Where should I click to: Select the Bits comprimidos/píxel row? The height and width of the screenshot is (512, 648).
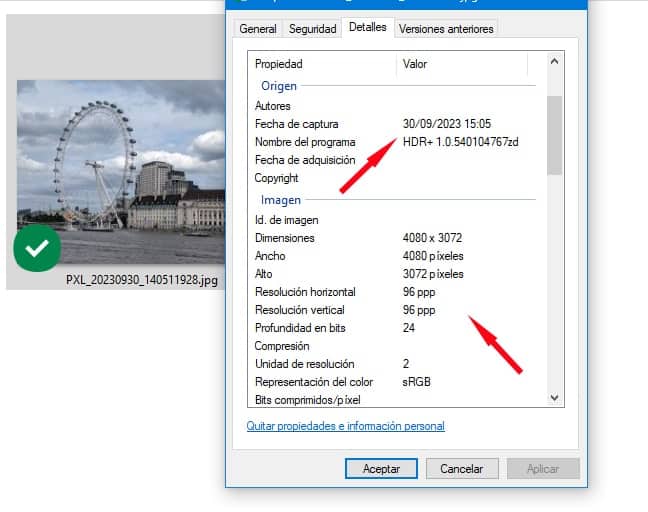click(x=395, y=400)
